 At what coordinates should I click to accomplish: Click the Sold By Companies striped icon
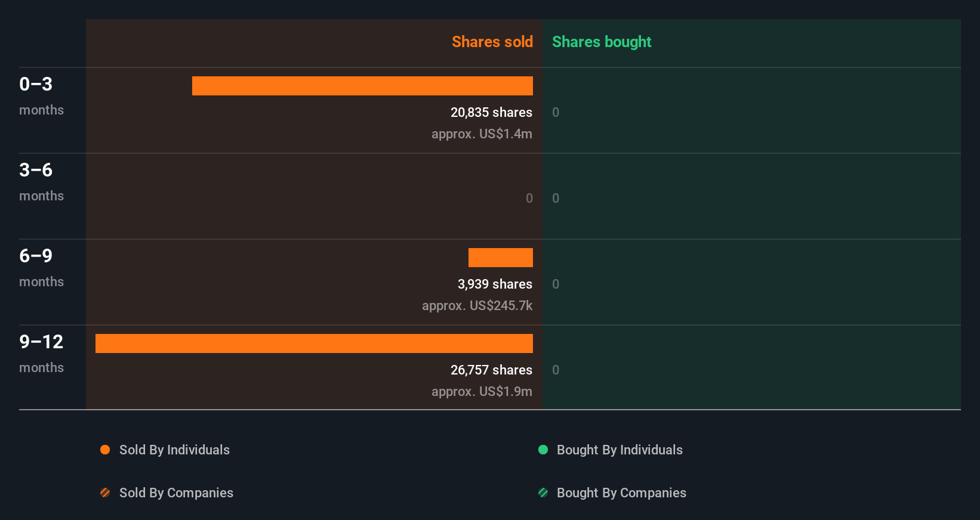pos(105,493)
